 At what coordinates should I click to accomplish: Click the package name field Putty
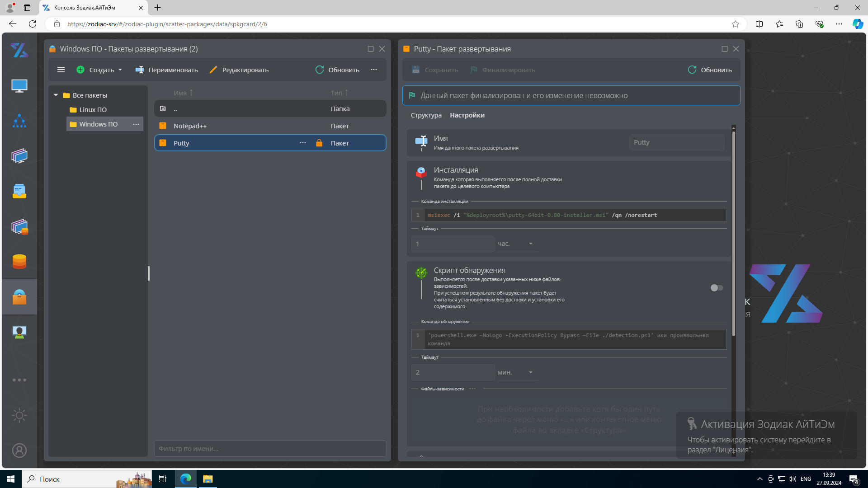tap(677, 142)
